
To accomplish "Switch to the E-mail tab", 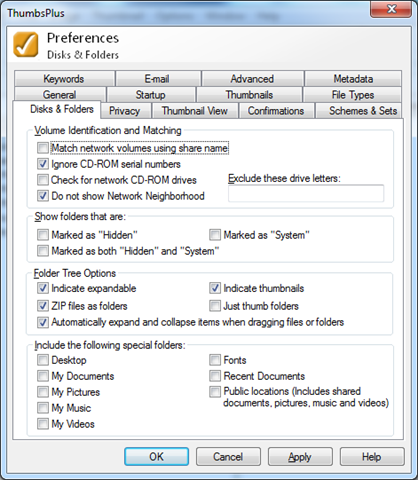I will tap(157, 79).
